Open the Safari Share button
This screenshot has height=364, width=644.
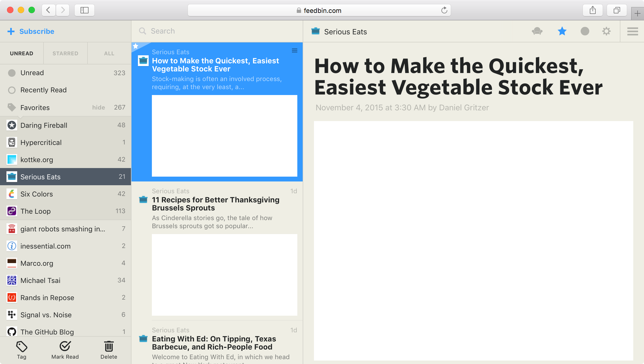point(593,10)
